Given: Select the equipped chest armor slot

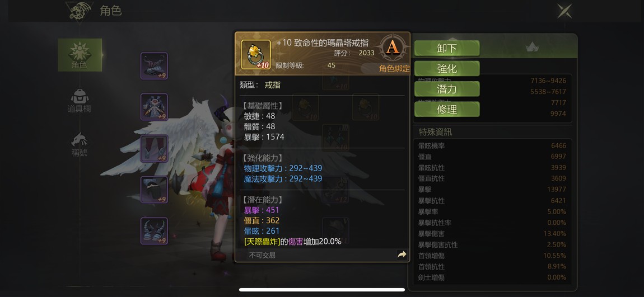Looking at the screenshot, I should click(x=154, y=107).
